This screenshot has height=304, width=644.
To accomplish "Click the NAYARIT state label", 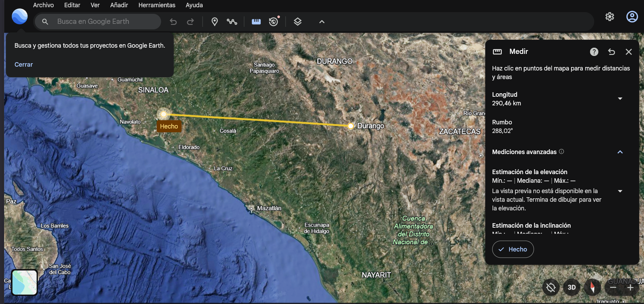I will (376, 275).
